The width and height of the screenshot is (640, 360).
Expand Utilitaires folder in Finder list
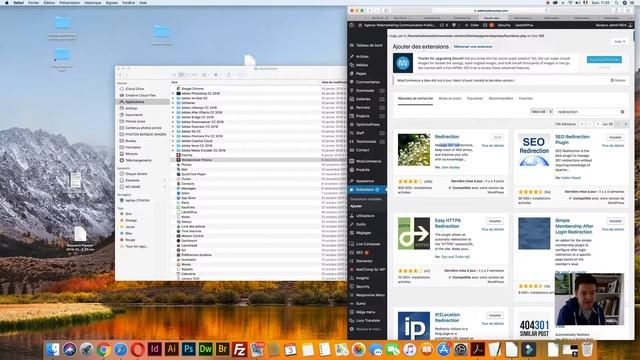pos(173,103)
